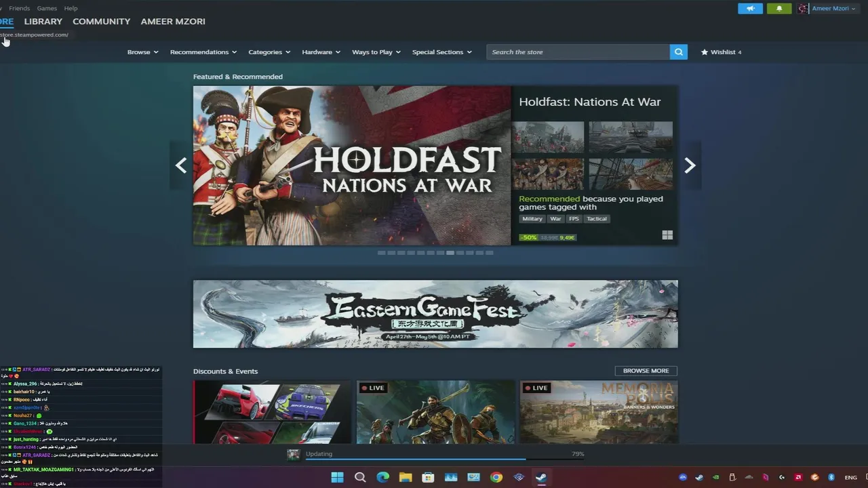Viewport: 868px width, 488px height.
Task: Click the Steam icon in the taskbar
Action: point(541,477)
